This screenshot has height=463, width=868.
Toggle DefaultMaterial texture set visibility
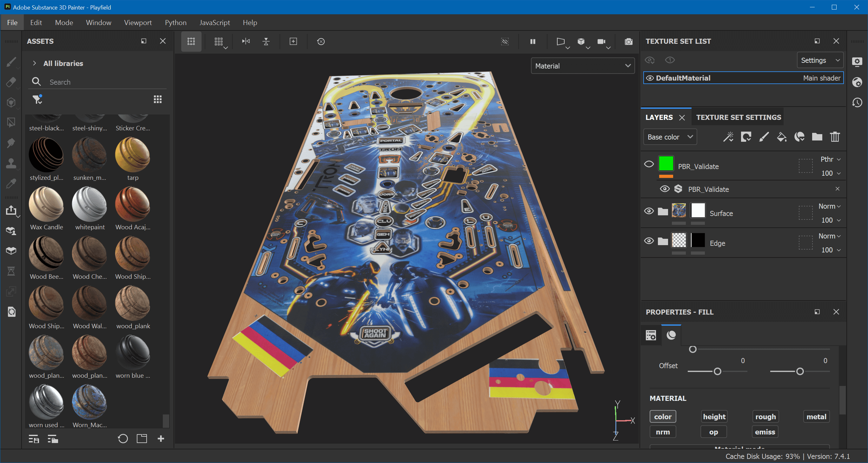[650, 78]
